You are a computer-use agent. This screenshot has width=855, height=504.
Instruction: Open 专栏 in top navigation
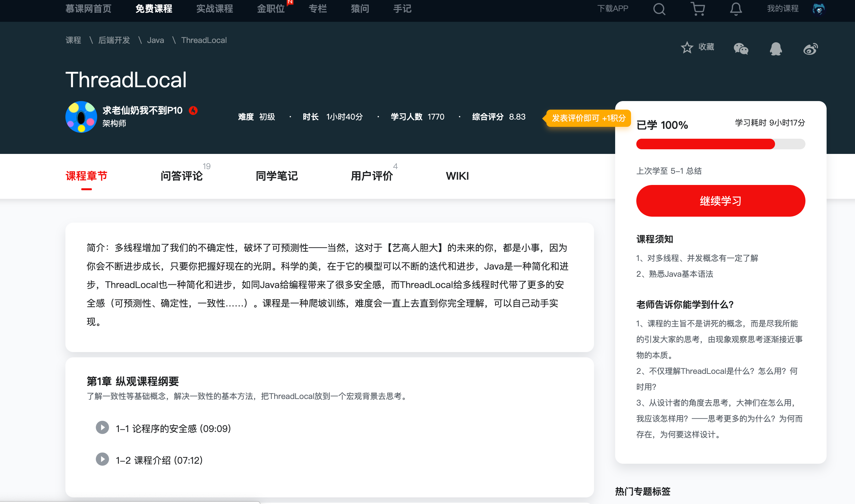coord(317,9)
